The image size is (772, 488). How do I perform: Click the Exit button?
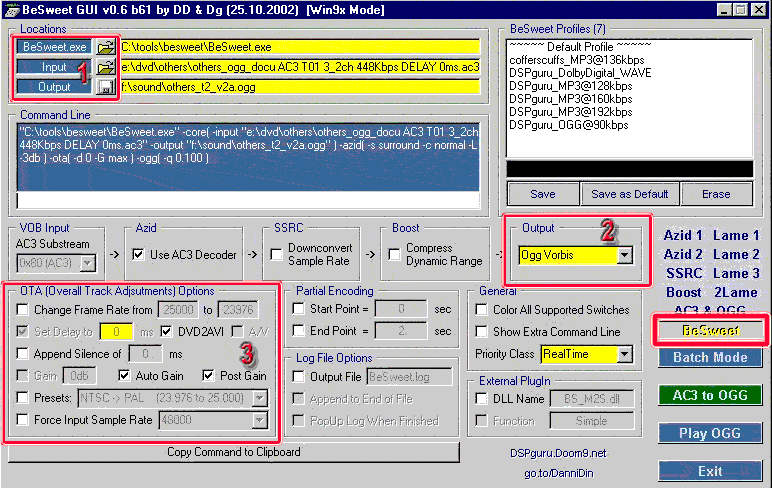(710, 471)
